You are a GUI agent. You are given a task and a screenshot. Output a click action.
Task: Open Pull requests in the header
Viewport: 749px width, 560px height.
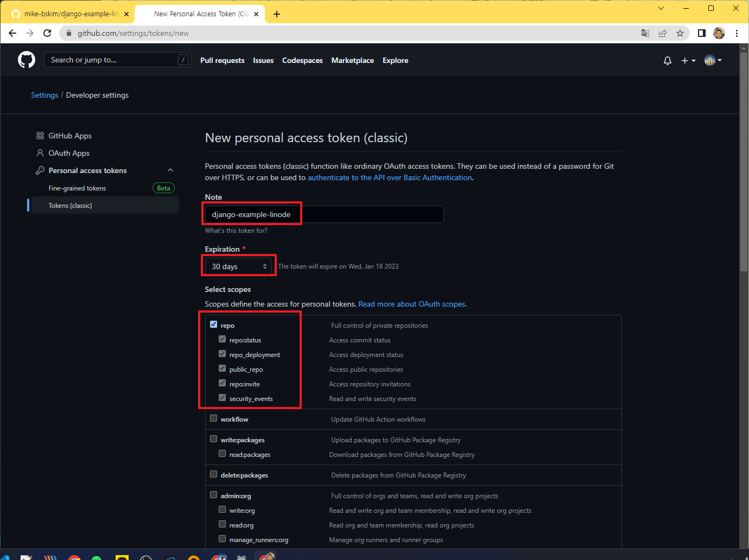pos(222,60)
